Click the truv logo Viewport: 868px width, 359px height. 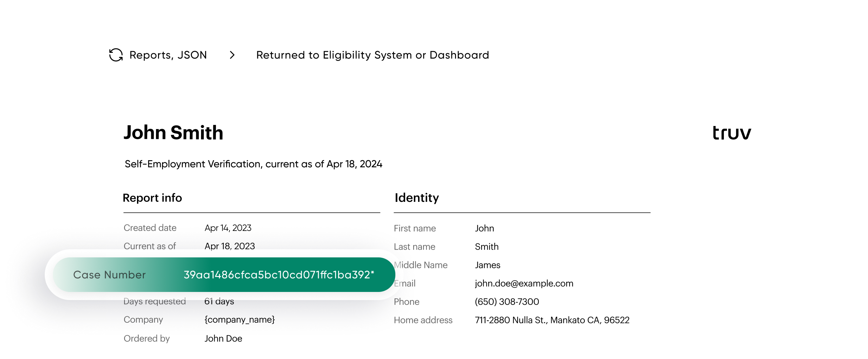click(x=732, y=132)
